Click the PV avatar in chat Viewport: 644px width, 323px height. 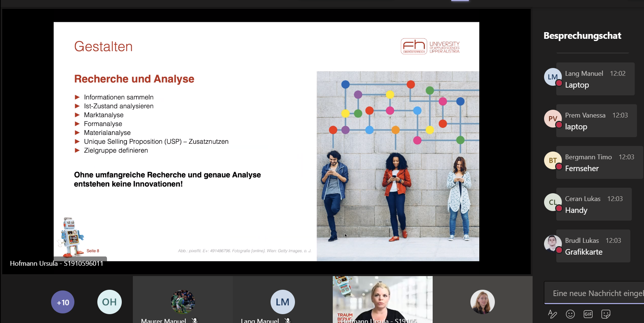pyautogui.click(x=553, y=119)
